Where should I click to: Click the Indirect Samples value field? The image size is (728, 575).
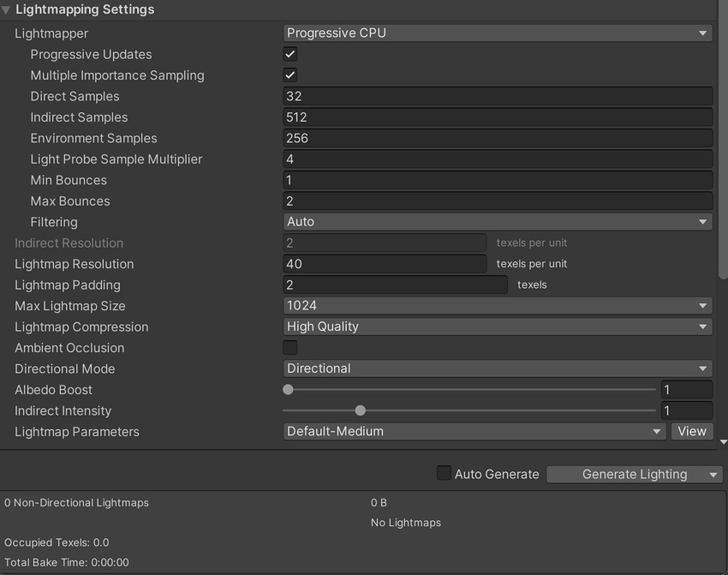(497, 117)
